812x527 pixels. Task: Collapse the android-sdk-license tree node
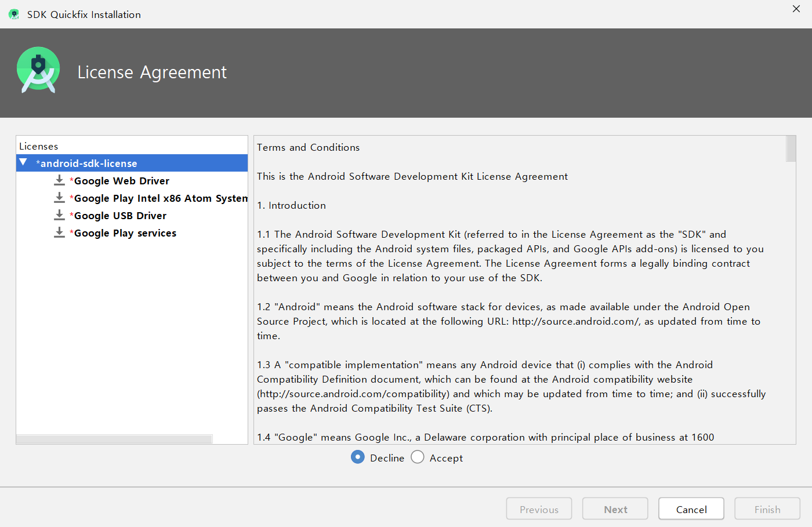pos(23,162)
